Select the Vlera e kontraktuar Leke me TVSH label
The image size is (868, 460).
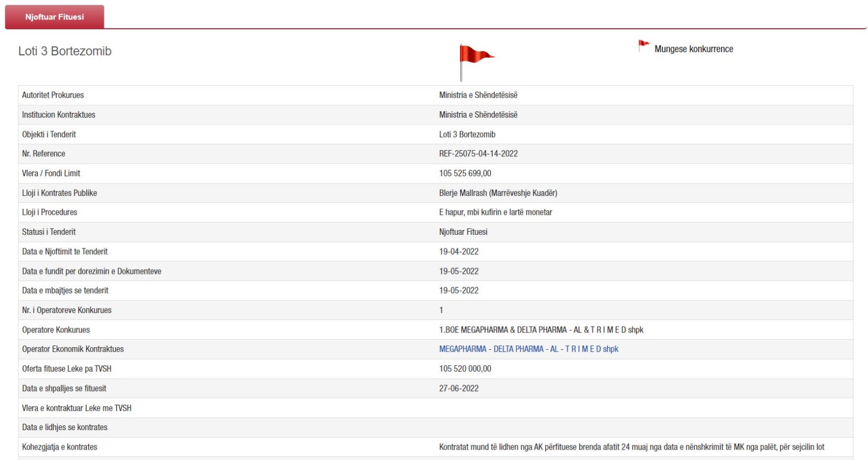point(76,408)
